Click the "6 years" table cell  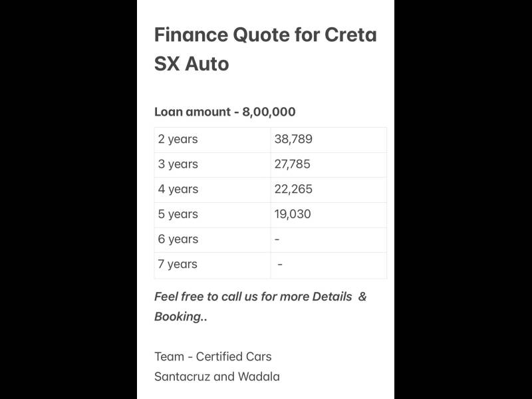tap(178, 239)
